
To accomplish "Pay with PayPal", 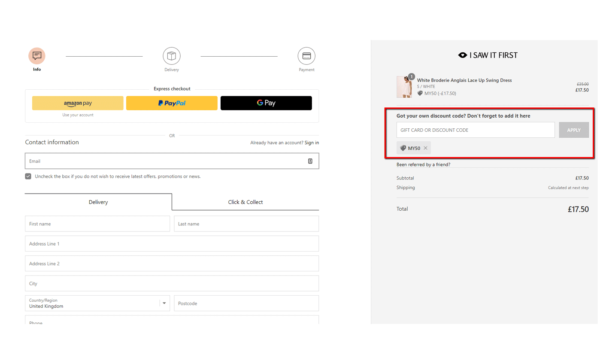I will click(x=172, y=103).
